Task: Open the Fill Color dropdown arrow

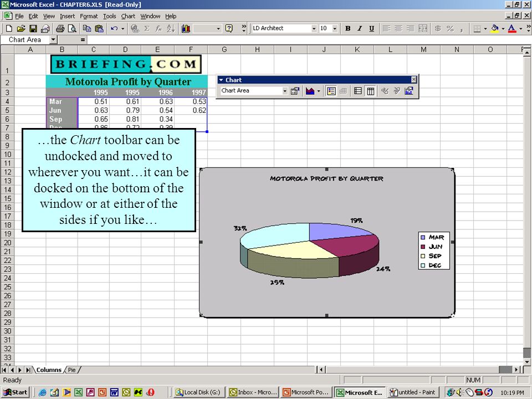Action: coord(503,28)
